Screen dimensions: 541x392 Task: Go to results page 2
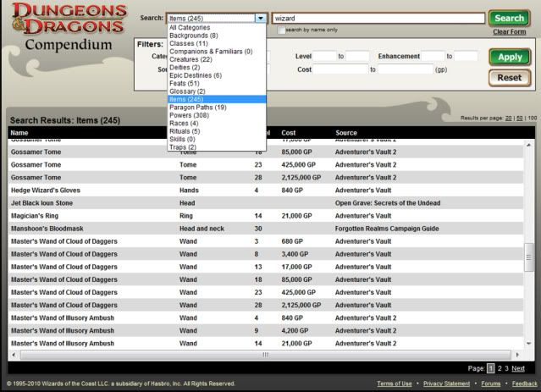coord(500,368)
